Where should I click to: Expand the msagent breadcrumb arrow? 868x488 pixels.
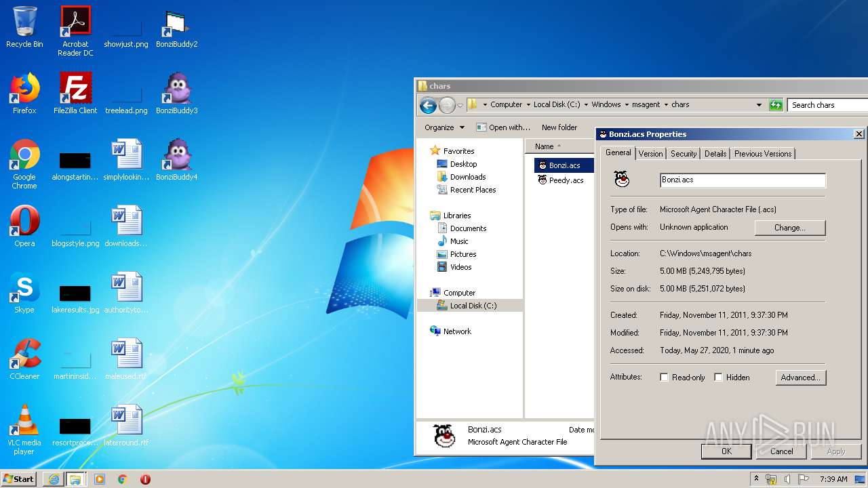pyautogui.click(x=666, y=105)
